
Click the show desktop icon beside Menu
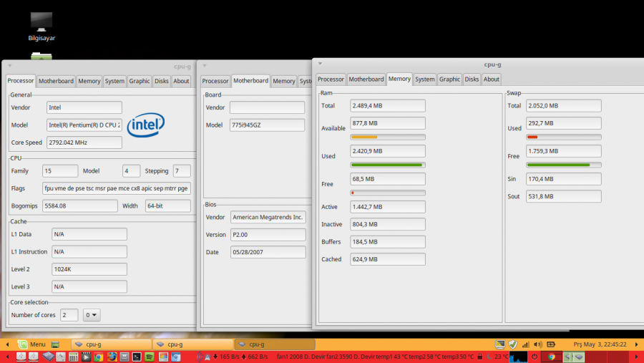pos(55,344)
